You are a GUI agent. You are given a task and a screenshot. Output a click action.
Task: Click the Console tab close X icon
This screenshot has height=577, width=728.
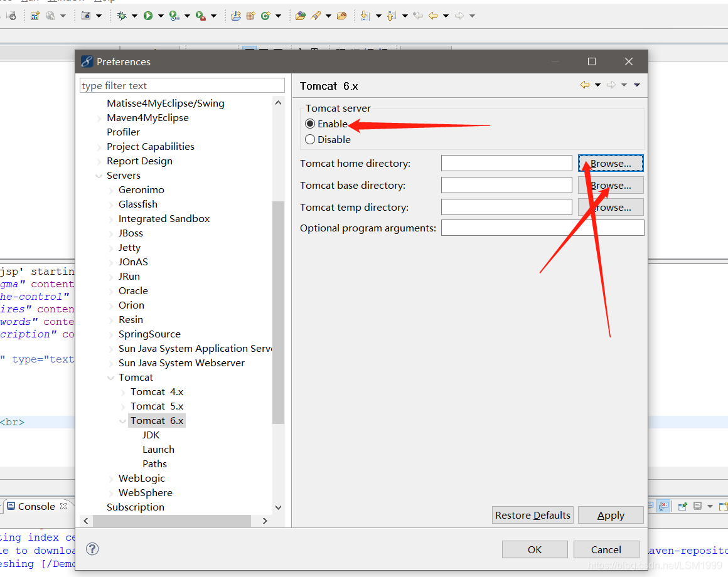[x=63, y=506]
